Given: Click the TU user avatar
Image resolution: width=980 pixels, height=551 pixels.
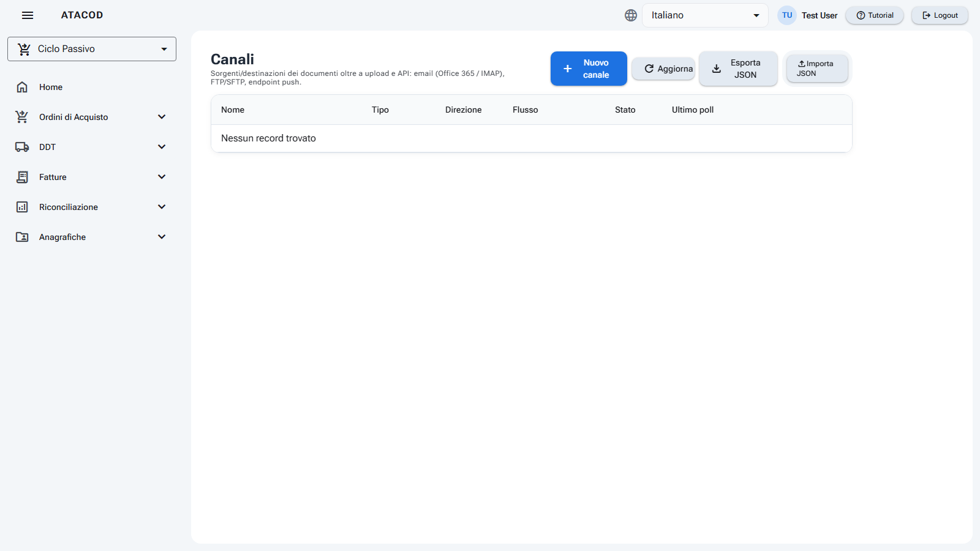Looking at the screenshot, I should (787, 15).
